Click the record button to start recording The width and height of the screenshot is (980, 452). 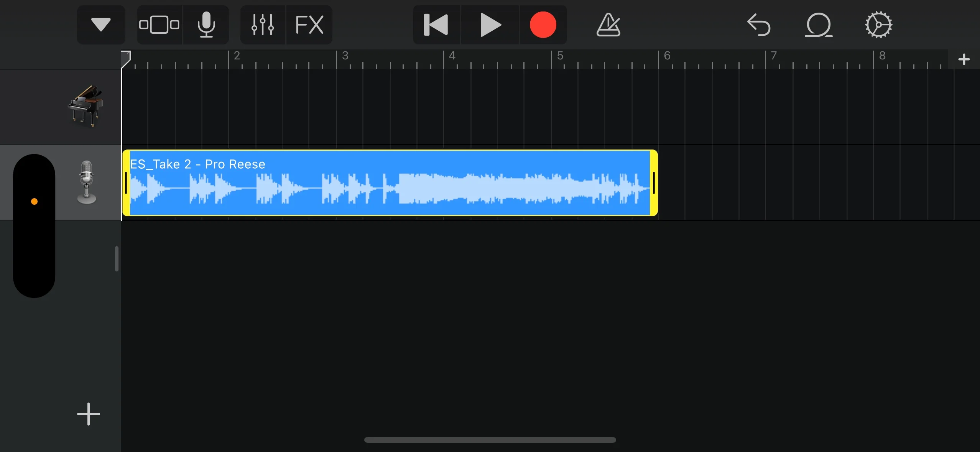click(542, 25)
